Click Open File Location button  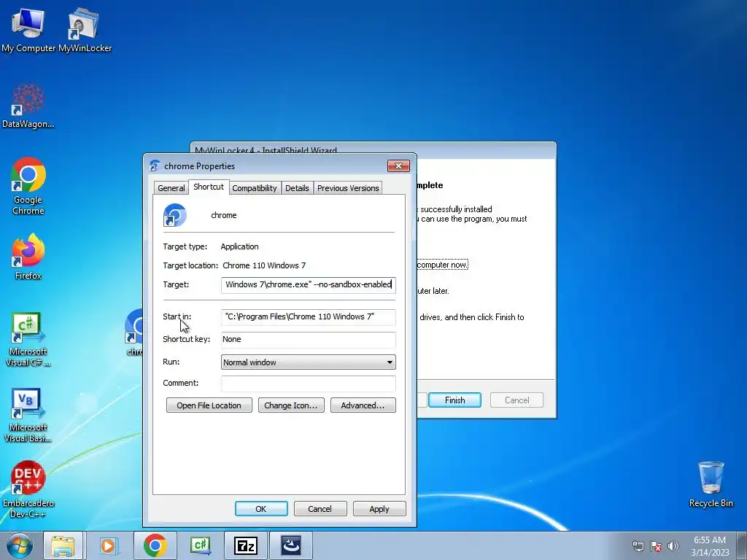tap(209, 405)
